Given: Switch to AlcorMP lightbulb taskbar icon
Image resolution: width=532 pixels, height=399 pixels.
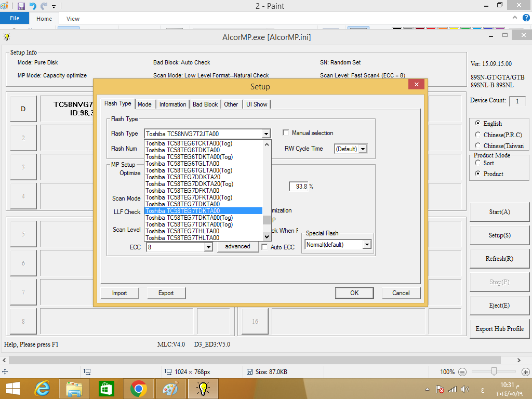Looking at the screenshot, I should 203,389.
